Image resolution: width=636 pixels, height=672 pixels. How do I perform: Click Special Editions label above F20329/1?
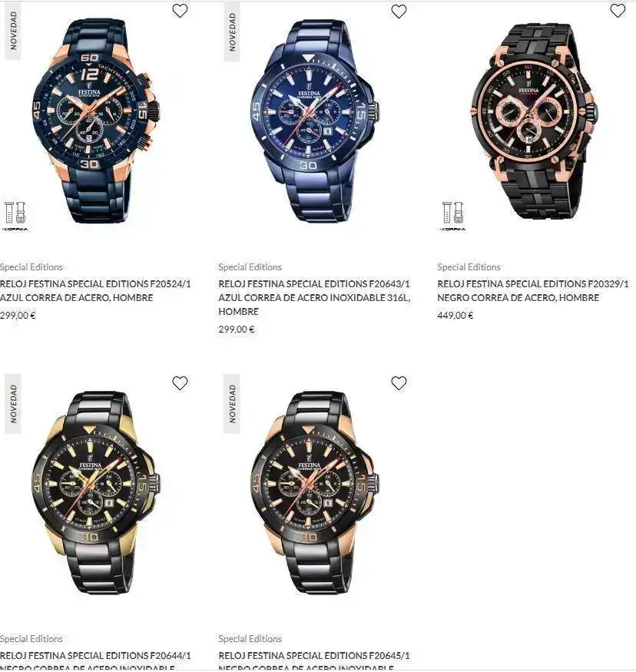coord(469,267)
